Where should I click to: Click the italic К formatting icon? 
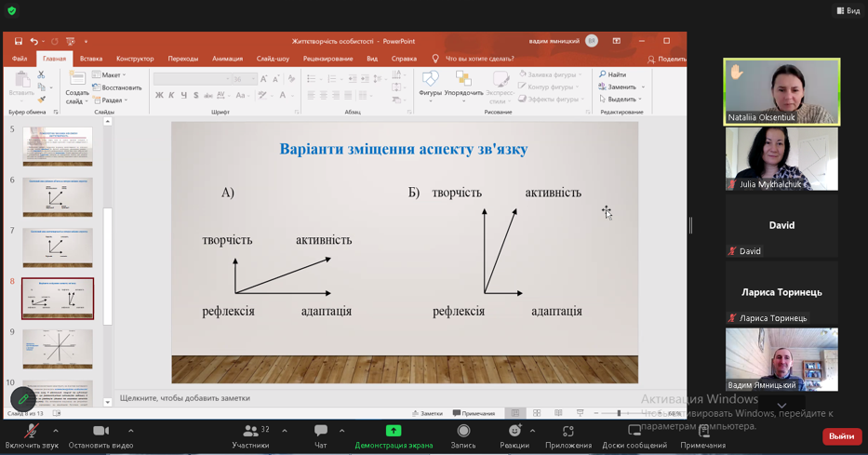(171, 95)
